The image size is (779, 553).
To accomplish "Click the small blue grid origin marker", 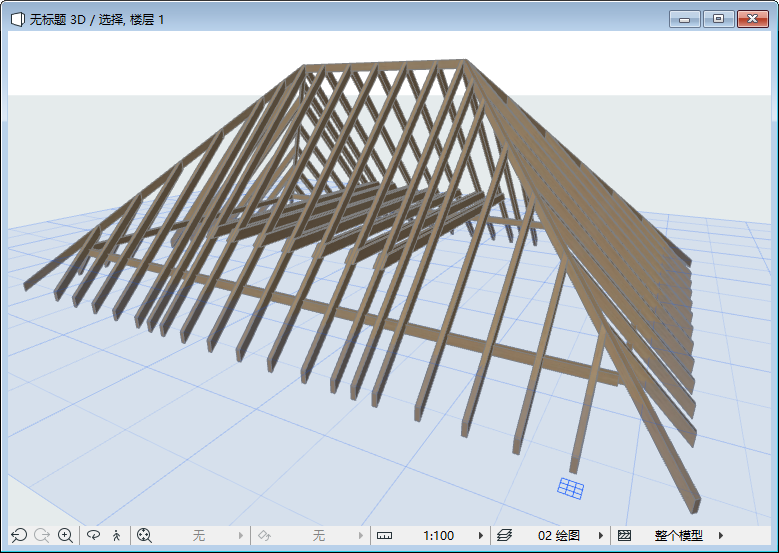I will 570,488.
